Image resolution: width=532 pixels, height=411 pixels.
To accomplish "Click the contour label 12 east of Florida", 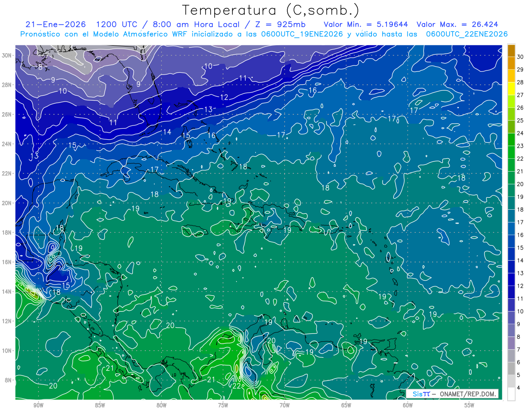I will (224, 97).
